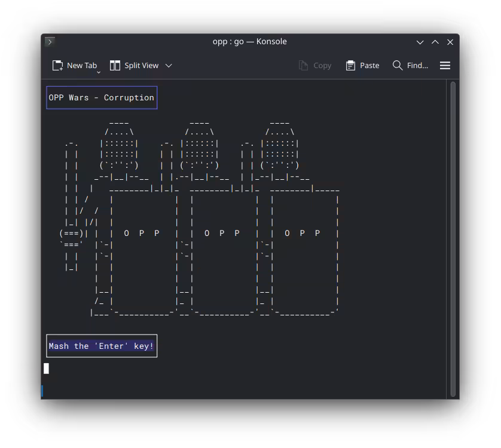Click the Copy clipboard icon
The width and height of the screenshot is (501, 448).
tap(304, 66)
